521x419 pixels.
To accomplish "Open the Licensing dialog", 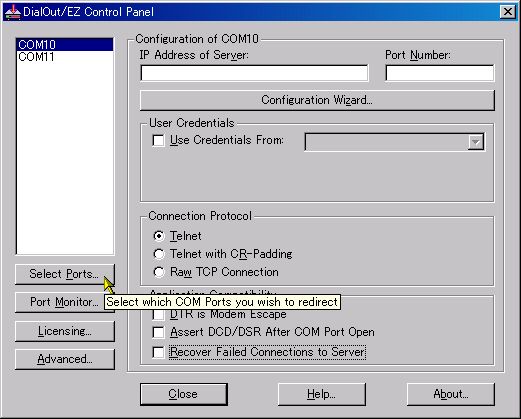I will tap(65, 331).
